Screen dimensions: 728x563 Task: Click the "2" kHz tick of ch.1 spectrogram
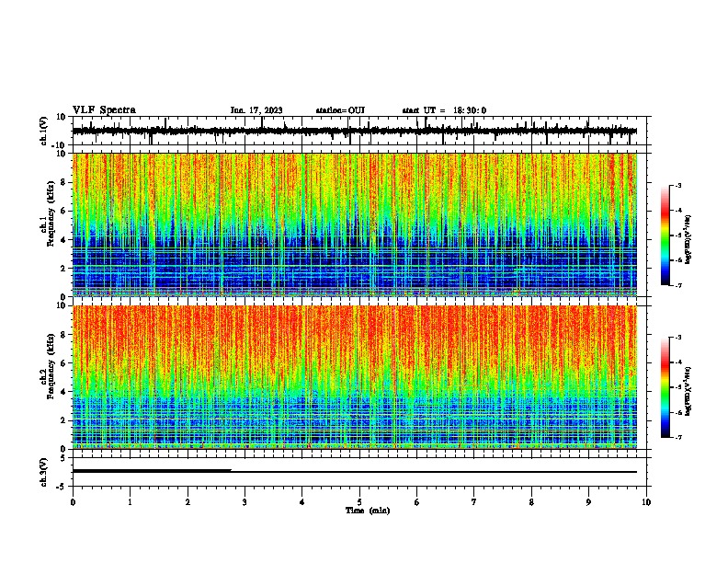[63, 268]
